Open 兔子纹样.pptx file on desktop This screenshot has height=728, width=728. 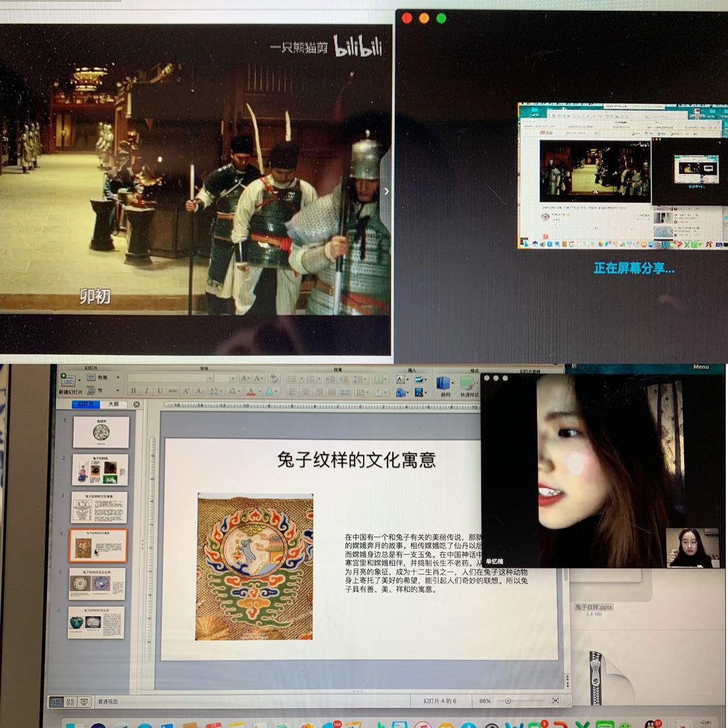[x=594, y=607]
